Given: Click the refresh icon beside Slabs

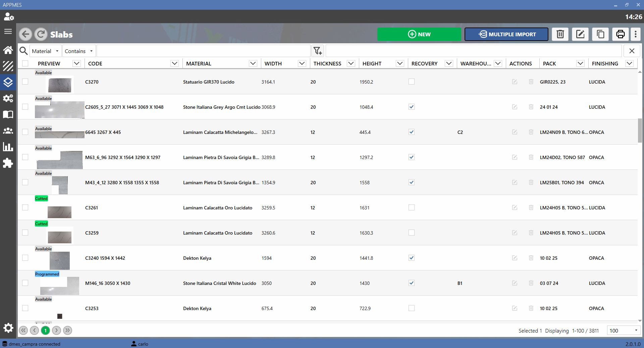Looking at the screenshot, I should pyautogui.click(x=41, y=34).
